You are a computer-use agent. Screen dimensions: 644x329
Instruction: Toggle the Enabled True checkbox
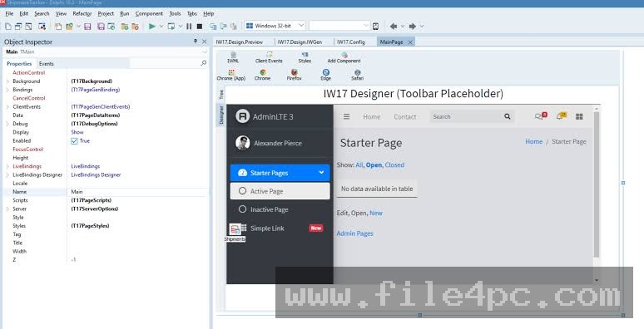[74, 140]
